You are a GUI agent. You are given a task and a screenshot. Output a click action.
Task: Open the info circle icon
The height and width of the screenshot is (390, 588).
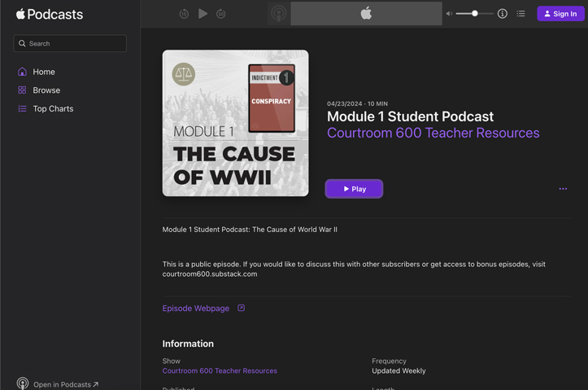pos(503,14)
